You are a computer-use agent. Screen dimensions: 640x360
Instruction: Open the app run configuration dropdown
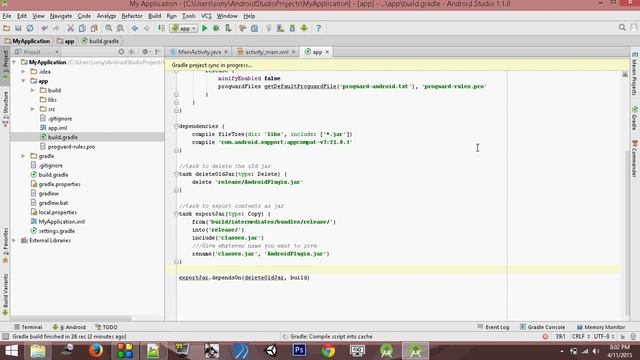184,28
